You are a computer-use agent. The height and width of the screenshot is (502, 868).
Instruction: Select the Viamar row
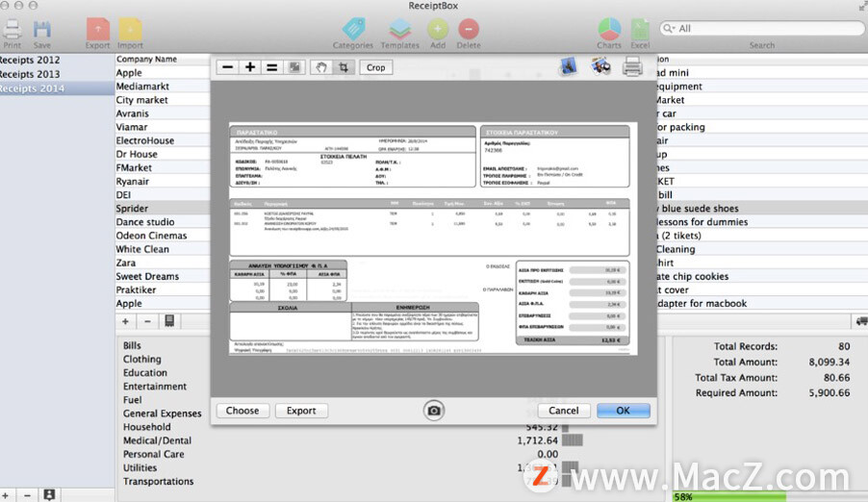[163, 127]
